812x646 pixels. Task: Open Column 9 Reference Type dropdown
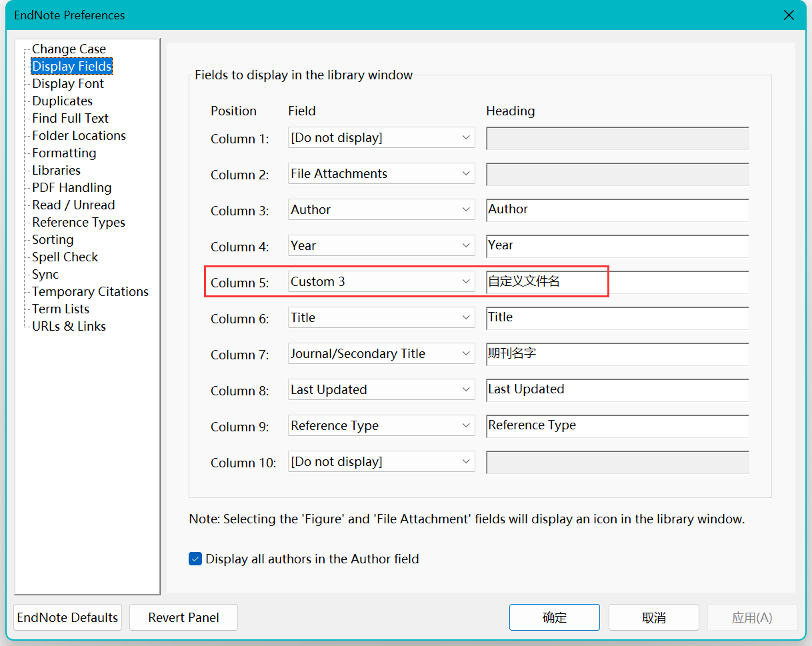point(381,426)
